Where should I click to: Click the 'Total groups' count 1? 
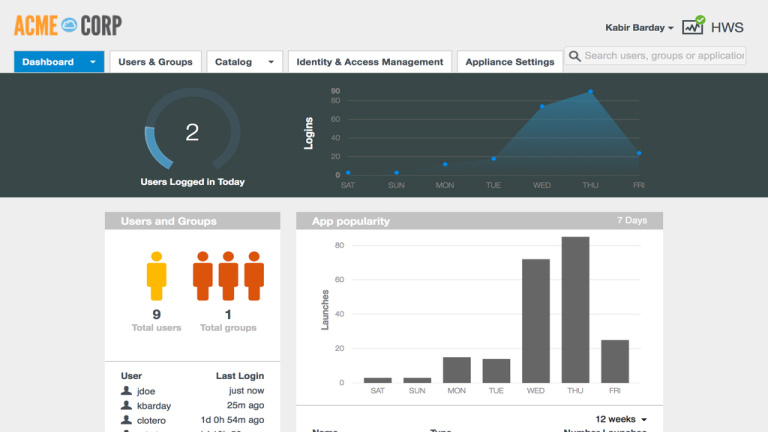click(x=228, y=314)
